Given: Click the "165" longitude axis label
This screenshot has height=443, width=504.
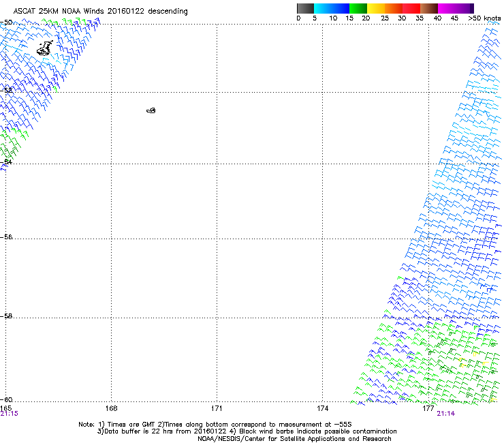Looking at the screenshot, I should click(x=5, y=408).
